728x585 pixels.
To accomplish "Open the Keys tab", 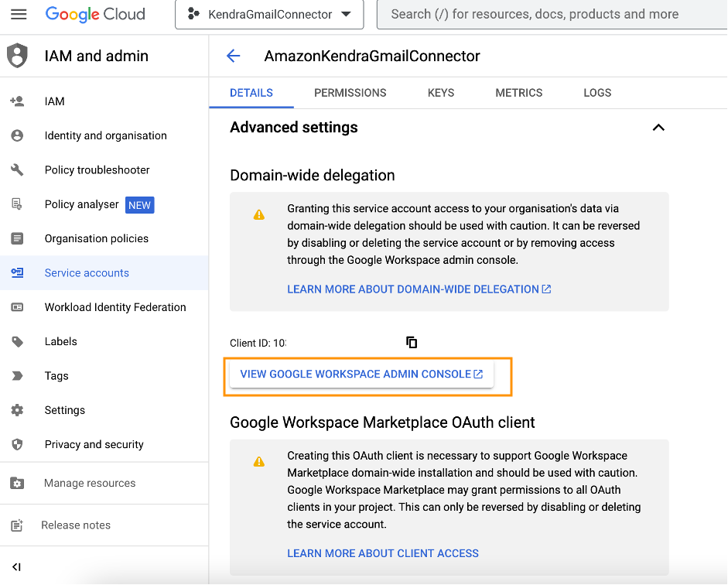I will 441,93.
